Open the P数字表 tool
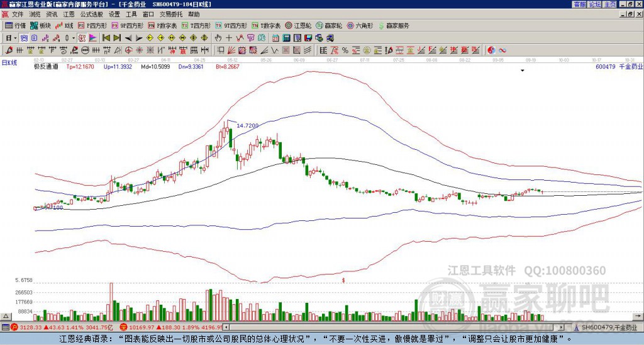Screen dimensions: 644x345 coord(163,25)
